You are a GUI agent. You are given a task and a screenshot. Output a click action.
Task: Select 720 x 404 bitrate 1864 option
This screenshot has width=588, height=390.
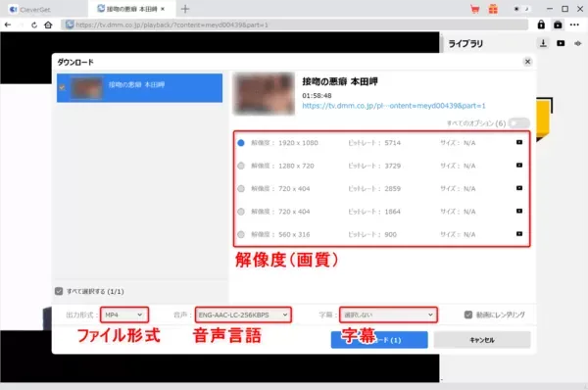click(x=241, y=212)
